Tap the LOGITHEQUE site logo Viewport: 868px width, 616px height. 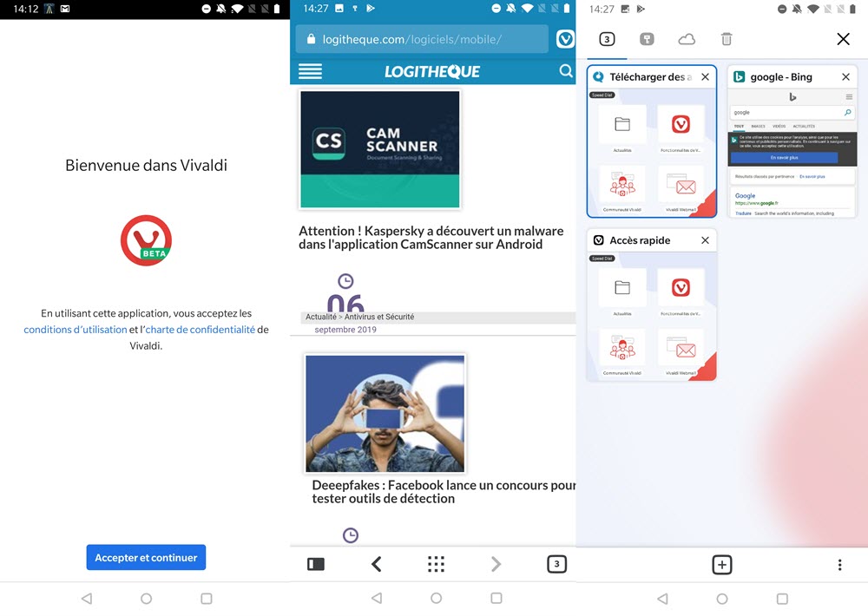tap(431, 71)
